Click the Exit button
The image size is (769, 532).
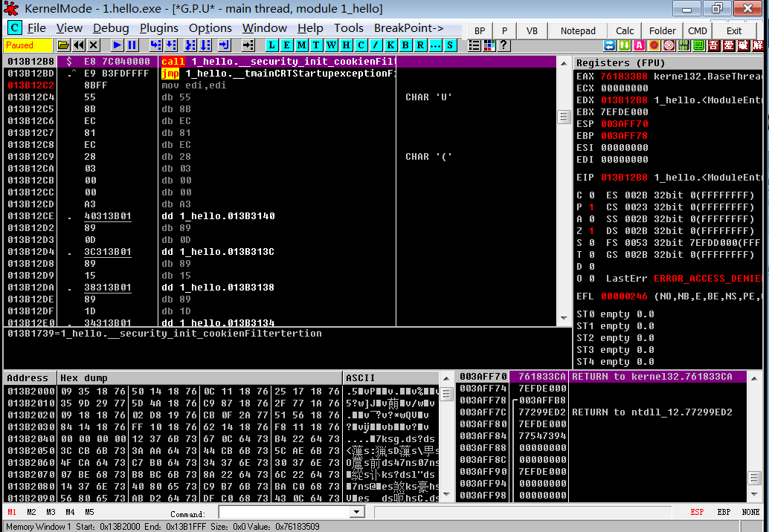click(x=734, y=31)
